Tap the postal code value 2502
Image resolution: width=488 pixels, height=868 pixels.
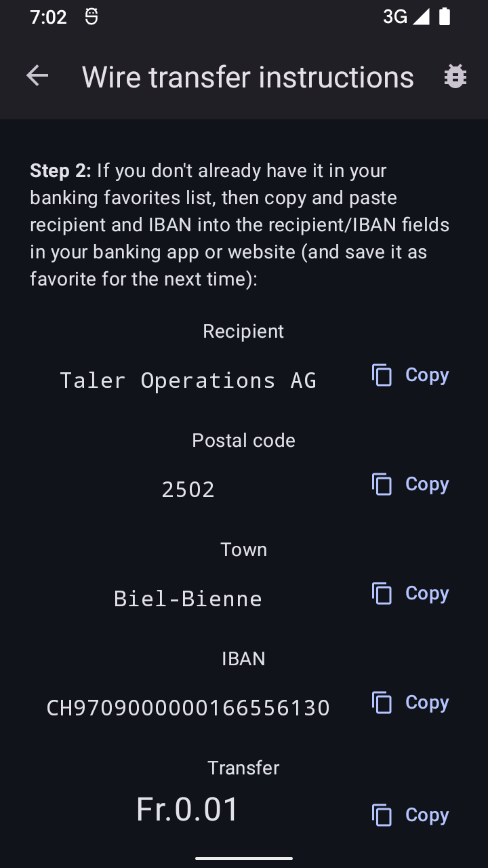click(188, 490)
